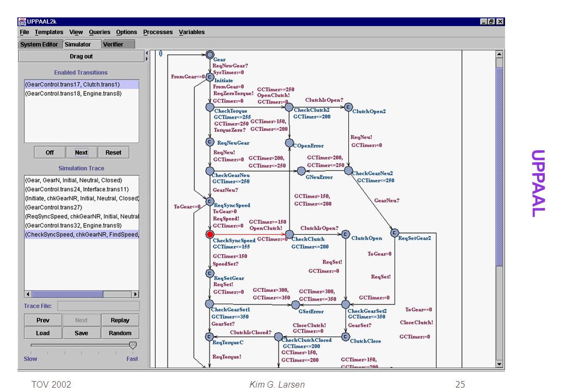Click the Gear initial location node
Screen dimensions: 566x392
tap(210, 55)
